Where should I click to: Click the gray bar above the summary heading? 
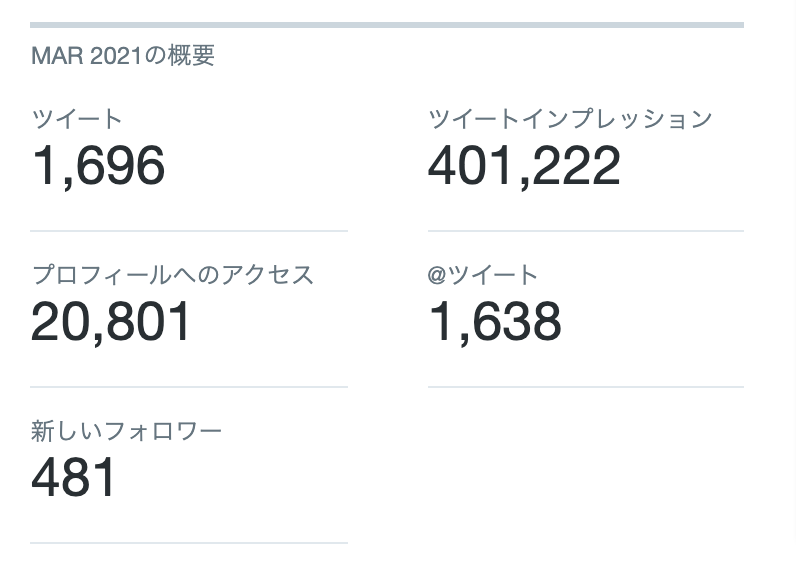coord(387,25)
